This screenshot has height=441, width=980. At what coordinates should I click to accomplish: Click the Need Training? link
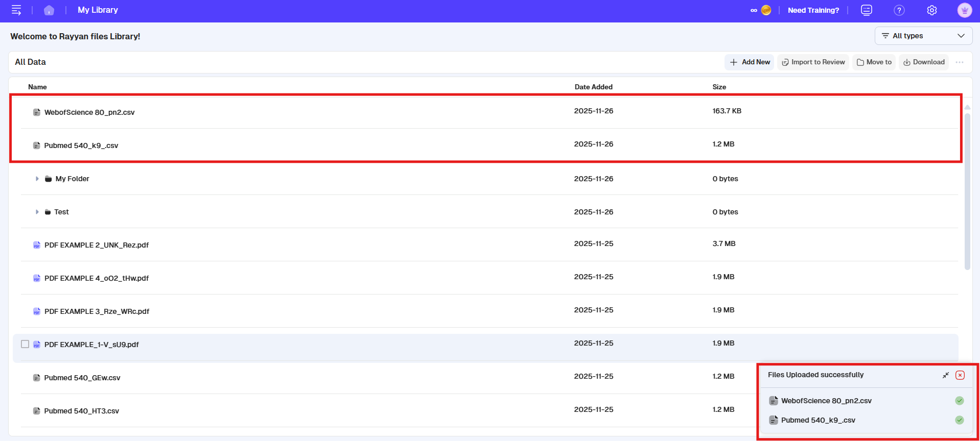(x=813, y=10)
